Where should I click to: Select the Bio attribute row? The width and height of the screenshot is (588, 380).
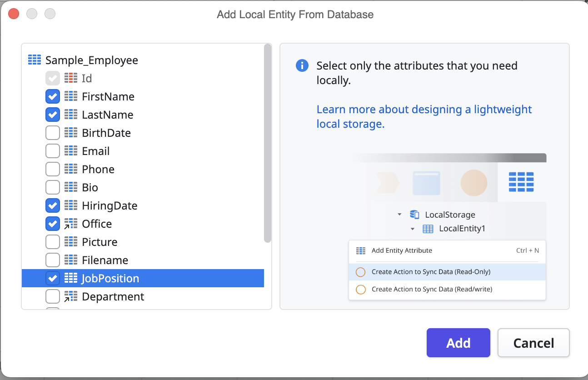tap(90, 187)
